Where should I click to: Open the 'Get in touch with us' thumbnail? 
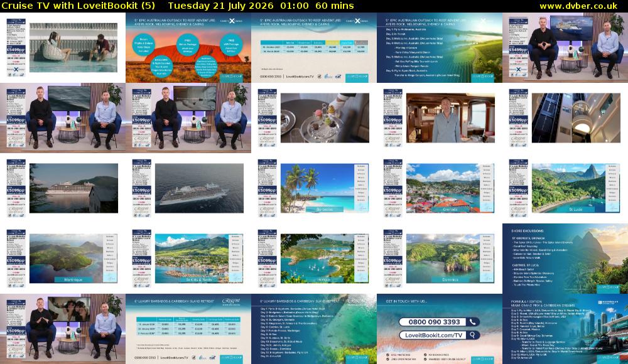(440, 329)
